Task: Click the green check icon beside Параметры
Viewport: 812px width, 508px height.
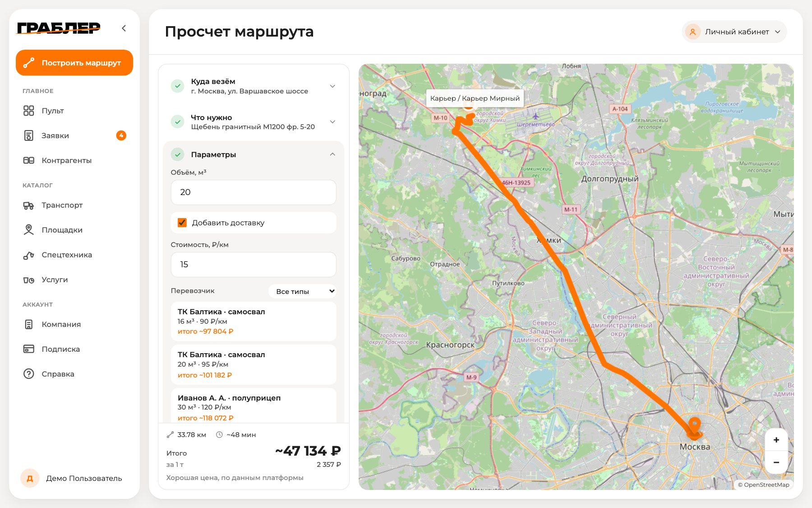Action: pyautogui.click(x=178, y=154)
